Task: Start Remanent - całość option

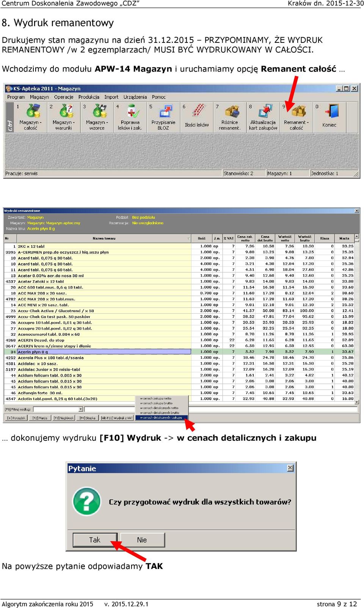Action: coord(297,117)
